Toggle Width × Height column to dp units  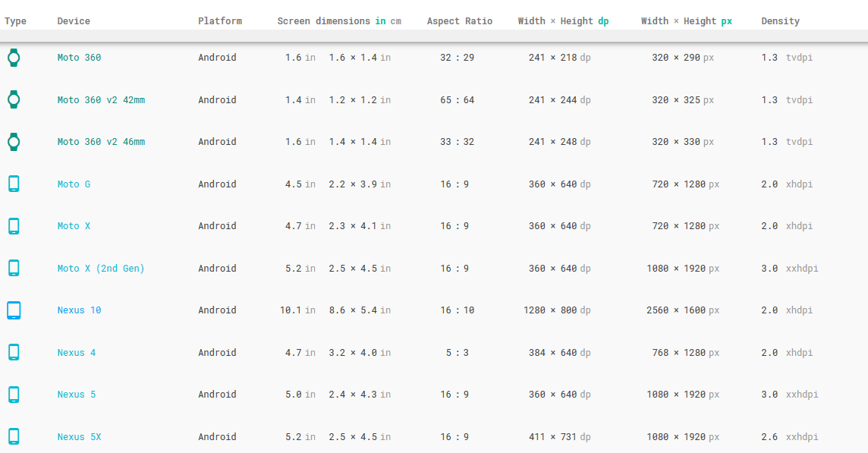(x=603, y=21)
